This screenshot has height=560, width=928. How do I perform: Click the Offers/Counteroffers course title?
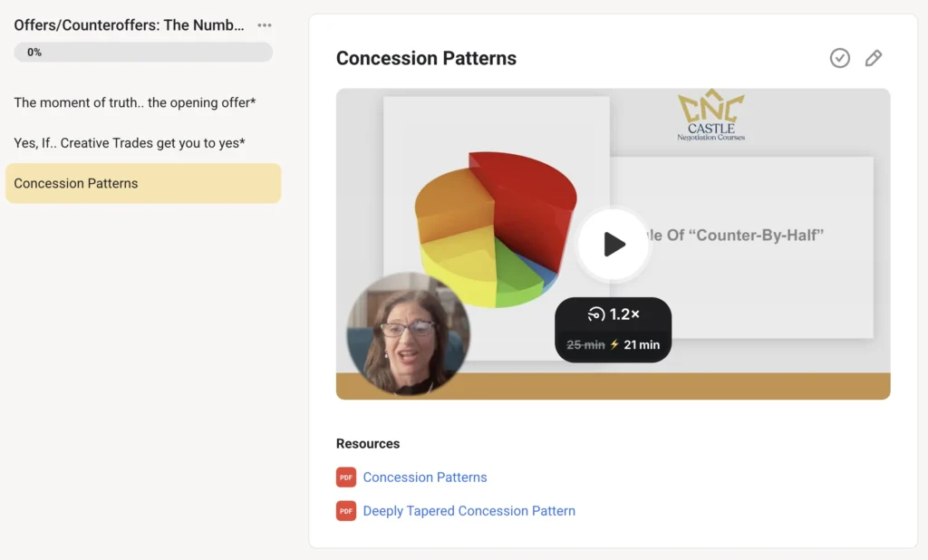click(x=129, y=25)
